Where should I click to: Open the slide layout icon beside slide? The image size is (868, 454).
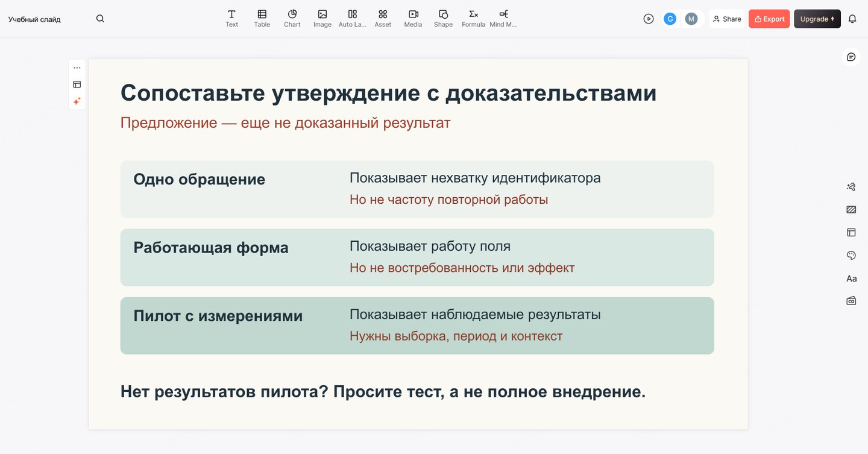point(77,84)
